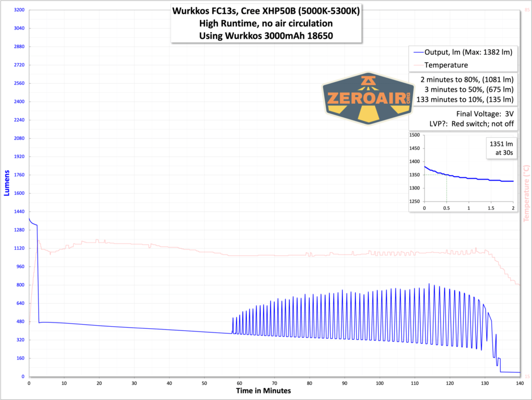Click the Wurkkos FC13s chart title
Screen dimensions: 532x400
[266, 9]
